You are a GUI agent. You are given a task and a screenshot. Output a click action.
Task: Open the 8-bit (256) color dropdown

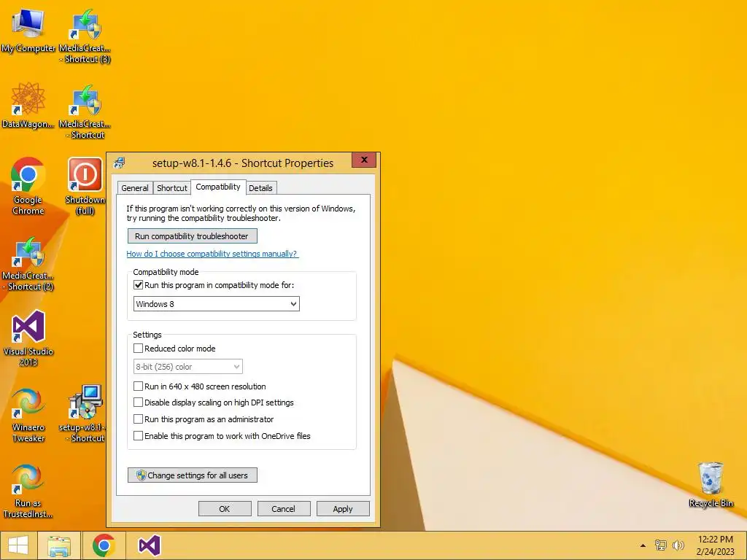[187, 367]
